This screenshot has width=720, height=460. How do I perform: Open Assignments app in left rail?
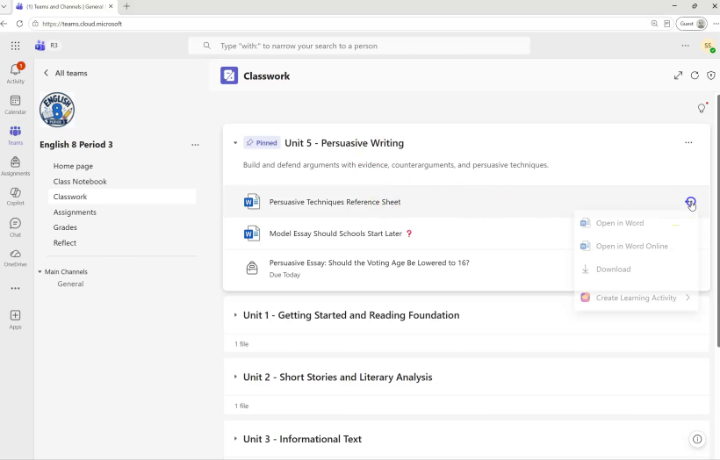tap(15, 166)
